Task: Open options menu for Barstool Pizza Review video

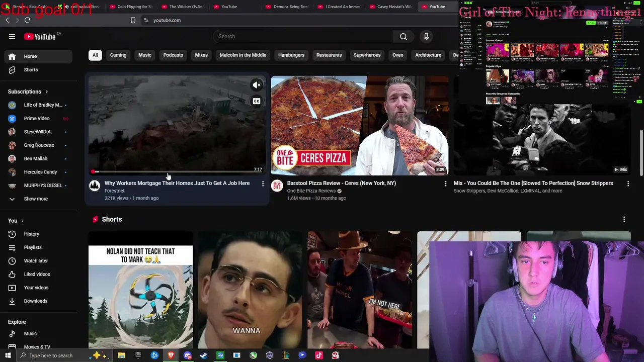Action: (445, 184)
